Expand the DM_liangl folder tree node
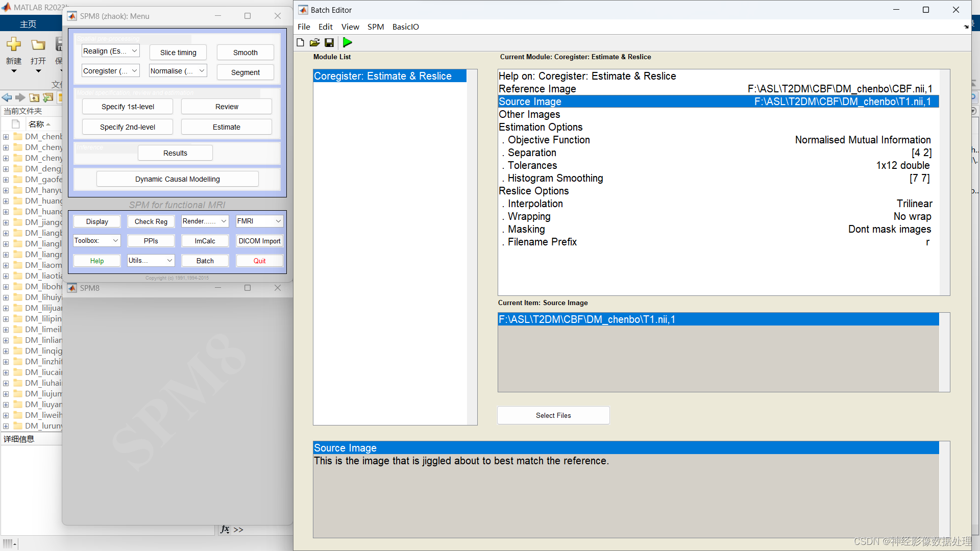This screenshot has width=980, height=551. point(6,244)
